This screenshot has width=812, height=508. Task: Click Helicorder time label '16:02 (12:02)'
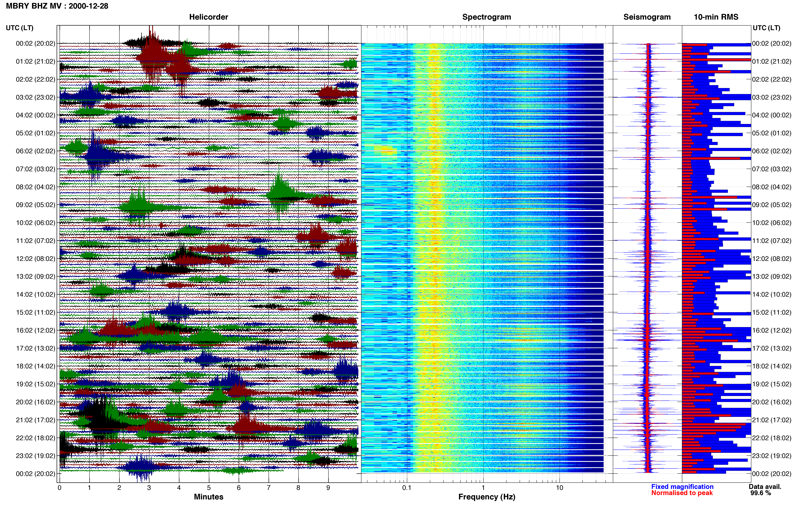point(36,330)
